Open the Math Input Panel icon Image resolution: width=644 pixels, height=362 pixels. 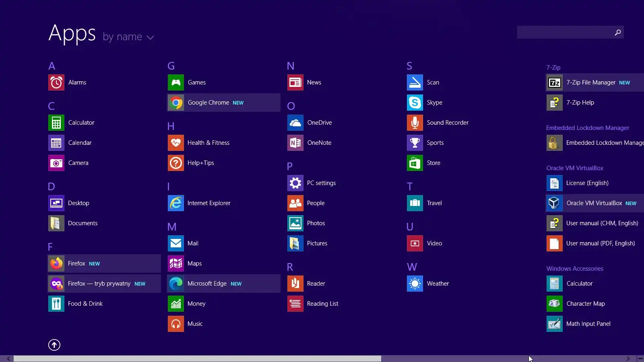(555, 324)
